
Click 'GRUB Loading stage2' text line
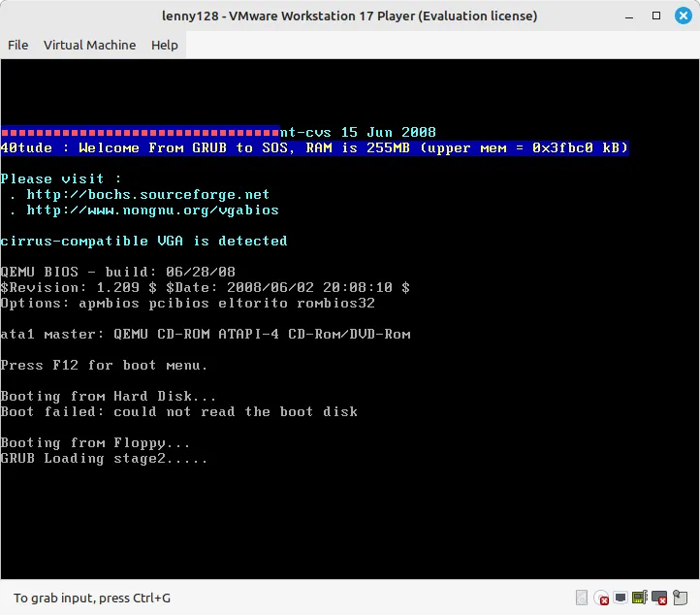(x=104, y=459)
